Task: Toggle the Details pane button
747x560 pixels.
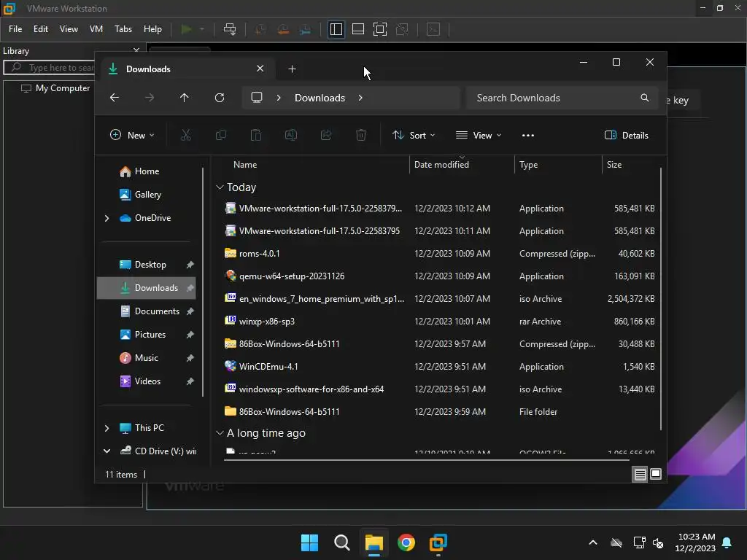Action: [626, 135]
